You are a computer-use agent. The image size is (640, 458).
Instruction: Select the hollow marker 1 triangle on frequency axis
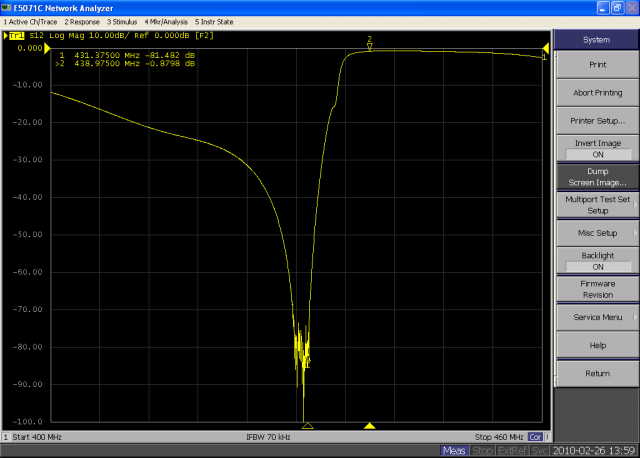click(307, 426)
